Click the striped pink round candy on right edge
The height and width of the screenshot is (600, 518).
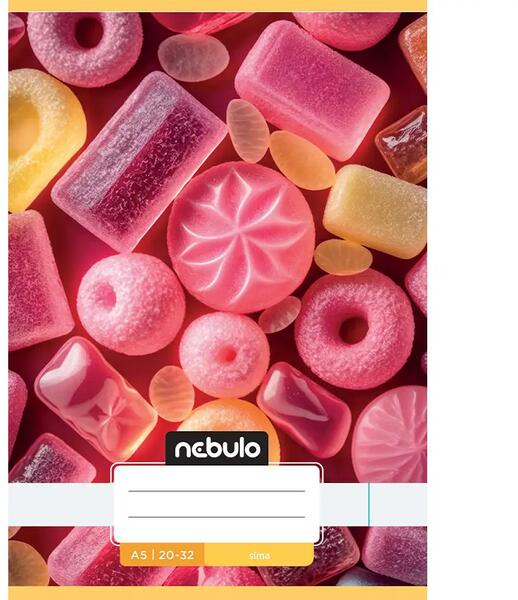[x=389, y=434]
